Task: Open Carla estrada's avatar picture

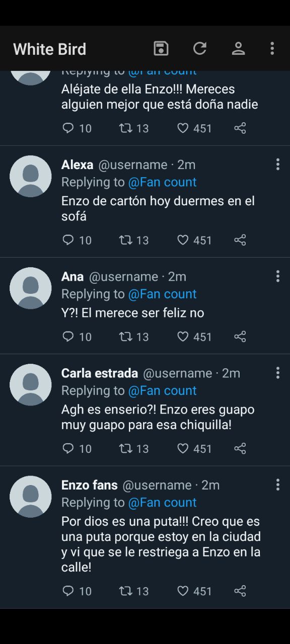Action: (31, 384)
